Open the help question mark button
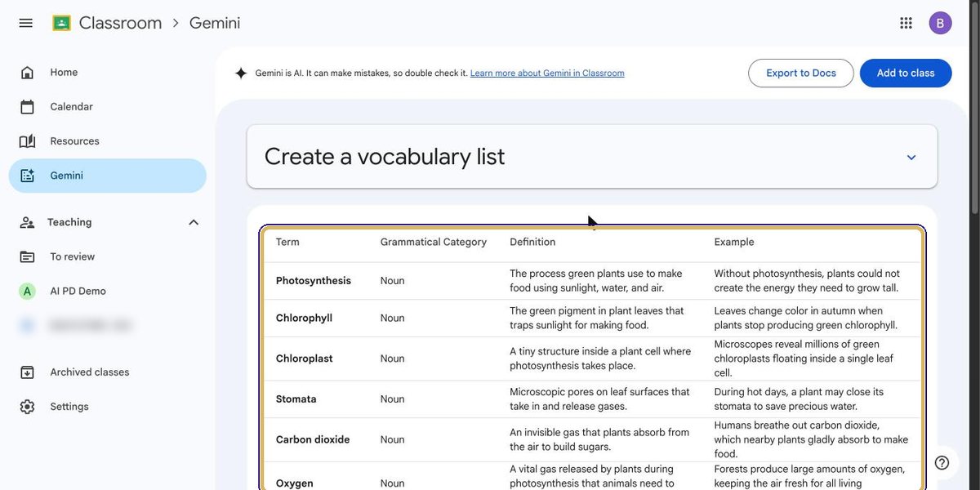980x490 pixels. (942, 463)
